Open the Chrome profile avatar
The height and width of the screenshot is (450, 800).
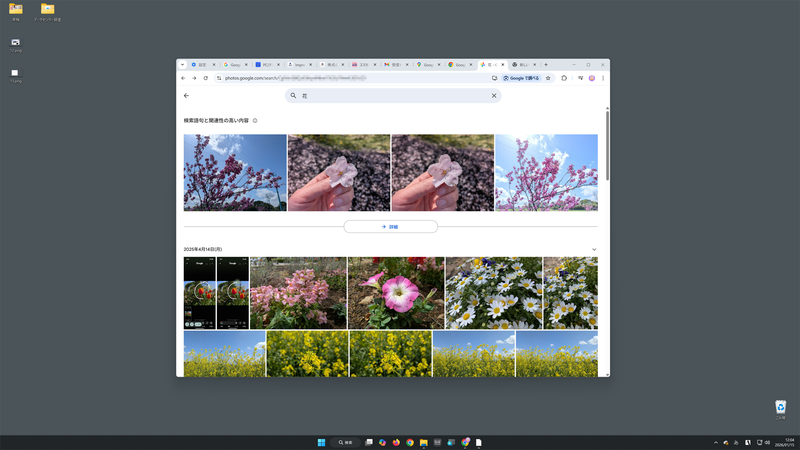coord(592,78)
